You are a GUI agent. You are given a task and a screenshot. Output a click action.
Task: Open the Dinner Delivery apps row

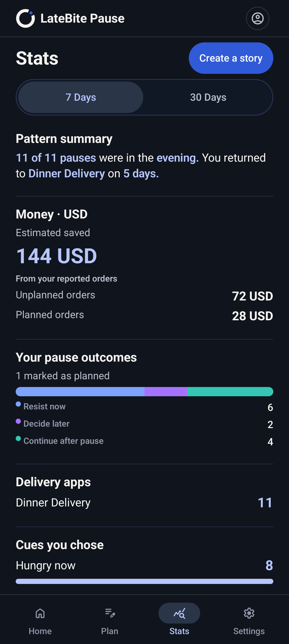144,503
